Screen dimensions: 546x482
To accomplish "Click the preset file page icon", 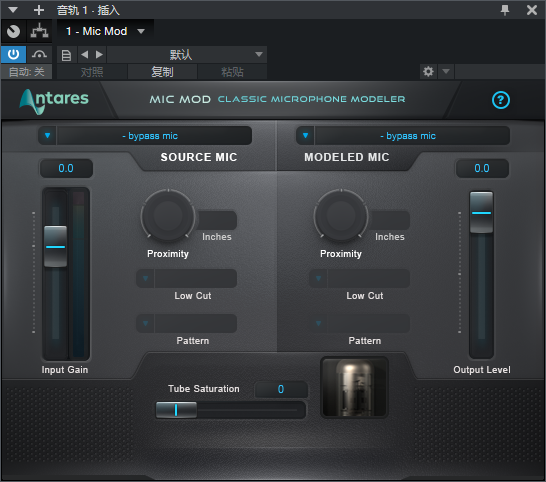I will pyautogui.click(x=66, y=55).
